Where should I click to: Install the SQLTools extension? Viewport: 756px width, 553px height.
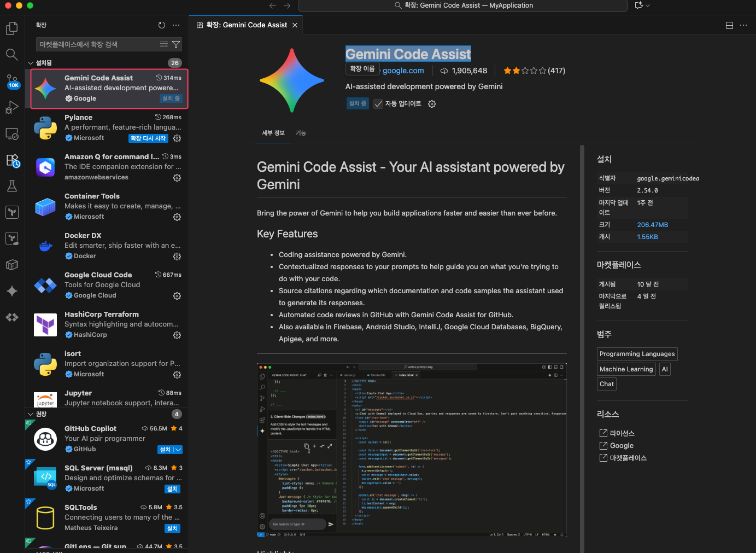click(172, 528)
